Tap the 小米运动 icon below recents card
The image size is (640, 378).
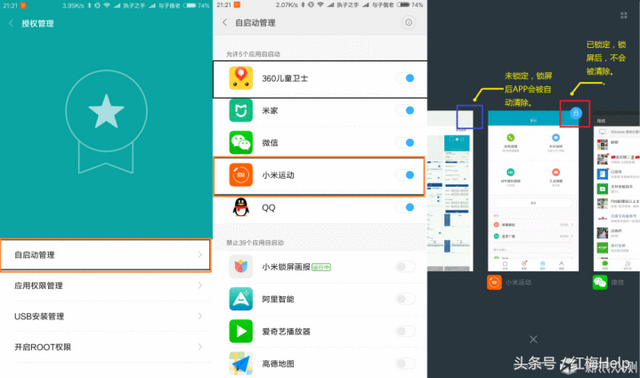[x=494, y=282]
